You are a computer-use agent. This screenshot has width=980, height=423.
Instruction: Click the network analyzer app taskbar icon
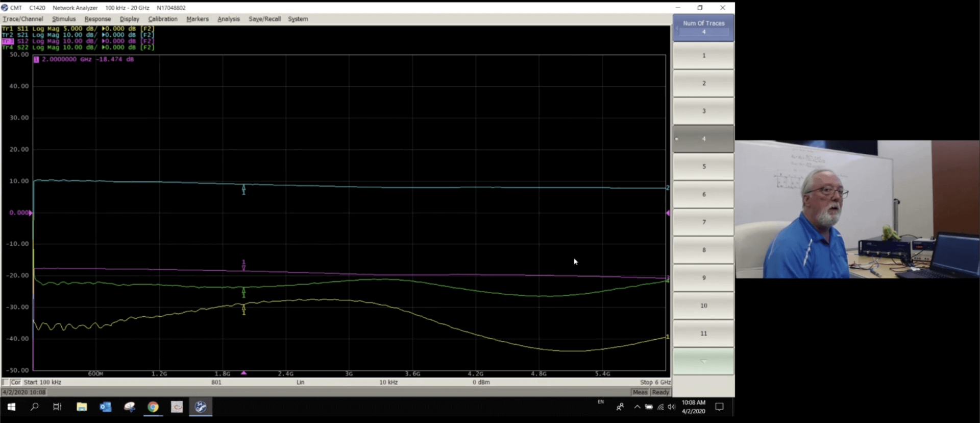(201, 407)
